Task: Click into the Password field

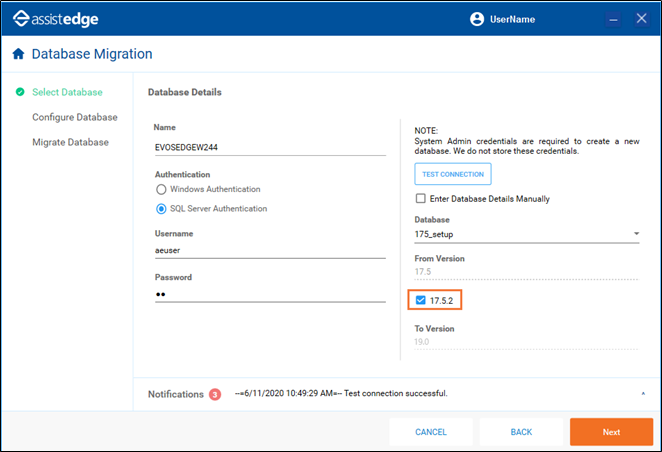Action: (270, 296)
